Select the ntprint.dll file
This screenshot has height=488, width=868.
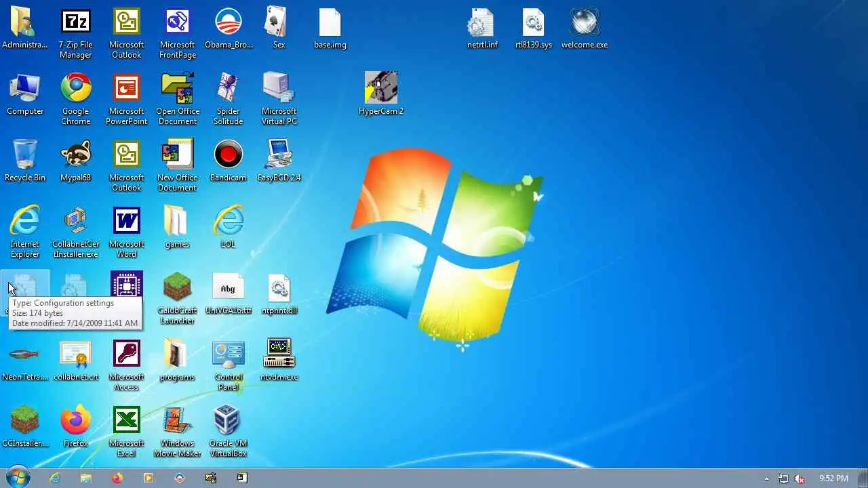279,293
